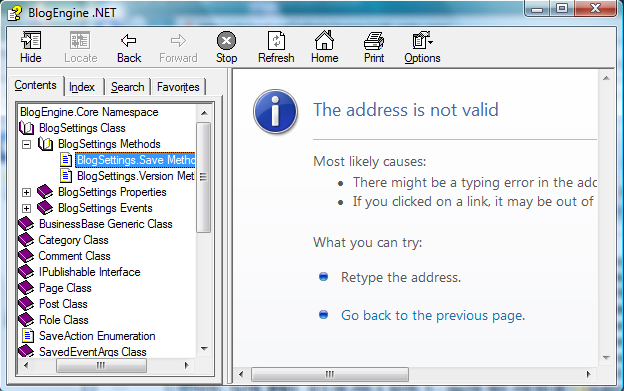Viewport: 624px width, 391px height.
Task: Click page icon beside BlogSettings.Save Method
Action: click(x=66, y=160)
